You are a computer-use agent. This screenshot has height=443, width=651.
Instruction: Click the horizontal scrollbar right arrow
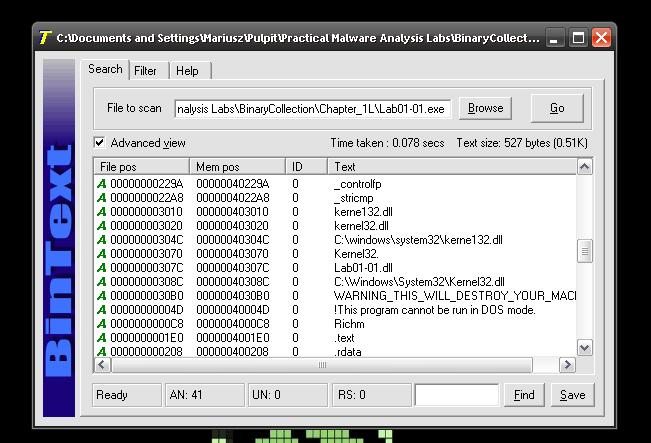tap(567, 365)
